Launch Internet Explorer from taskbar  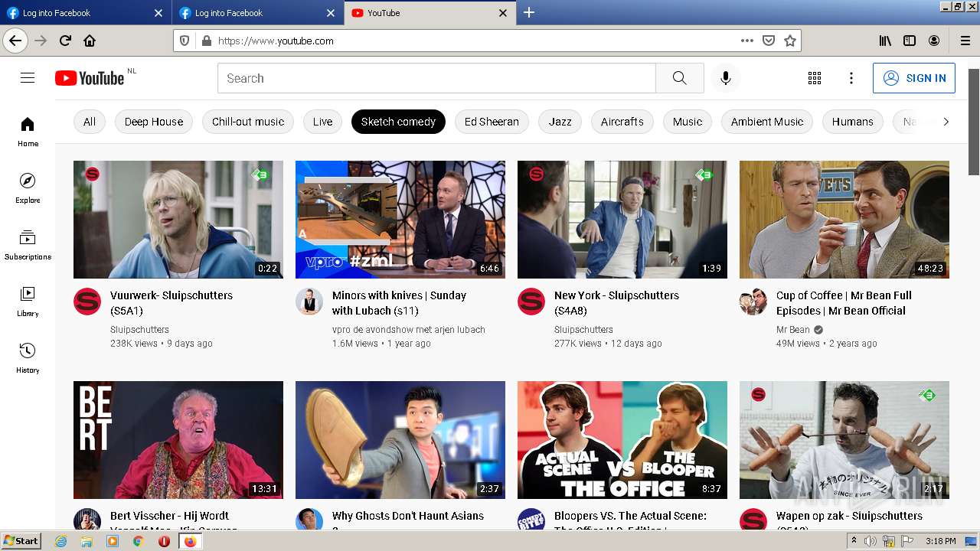click(60, 541)
